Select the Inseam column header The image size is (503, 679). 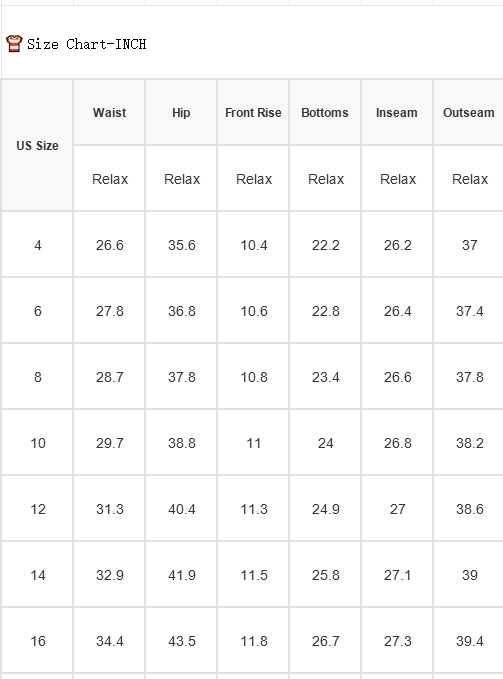(397, 113)
